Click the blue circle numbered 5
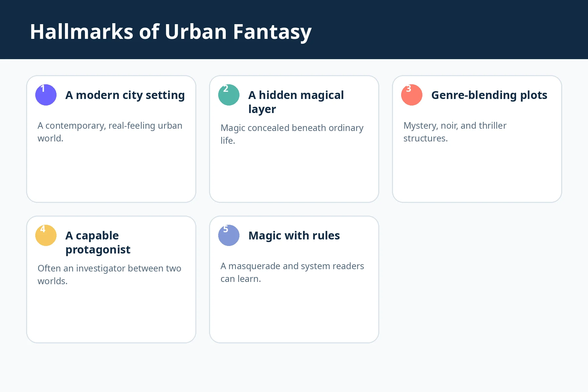Viewport: 588px width, 392px height. (x=229, y=235)
